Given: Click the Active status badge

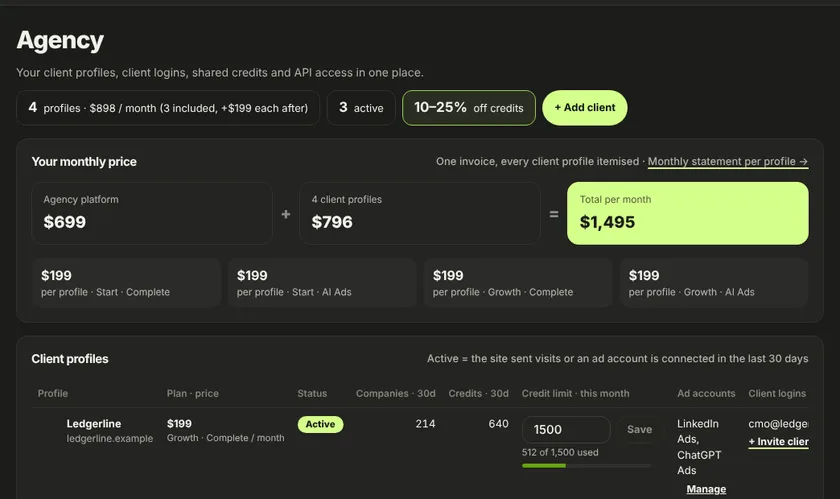Looking at the screenshot, I should [320, 424].
